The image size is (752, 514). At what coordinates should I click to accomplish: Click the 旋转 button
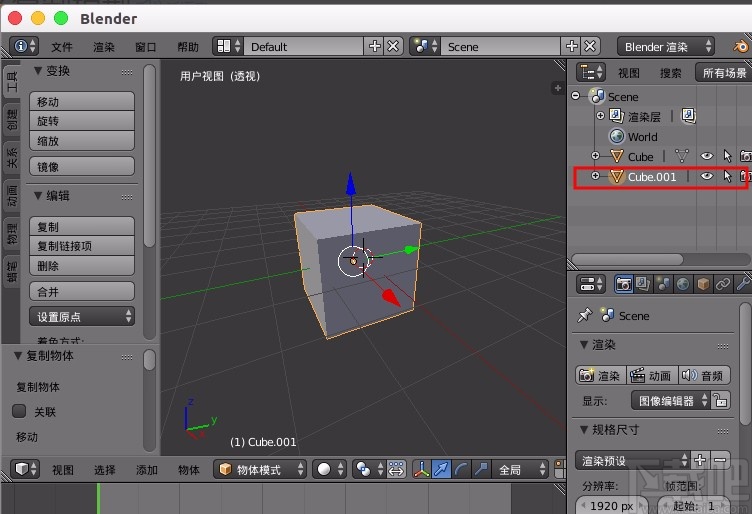(x=82, y=121)
